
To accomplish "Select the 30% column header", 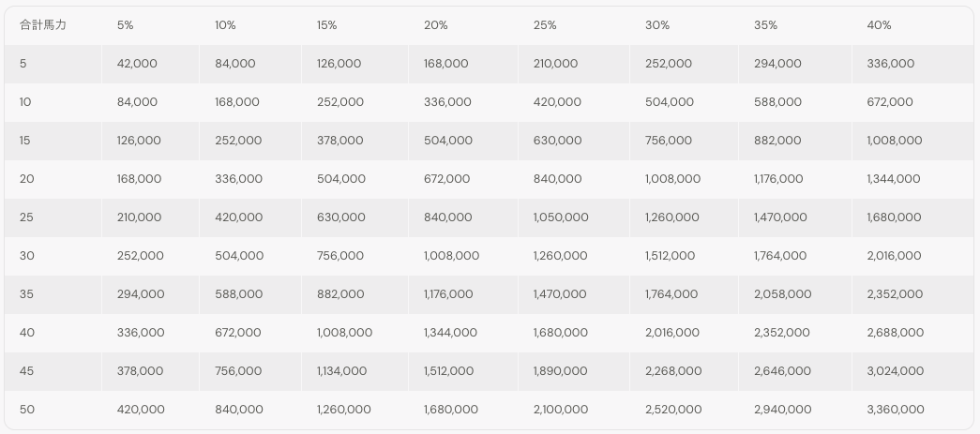I will 657,25.
